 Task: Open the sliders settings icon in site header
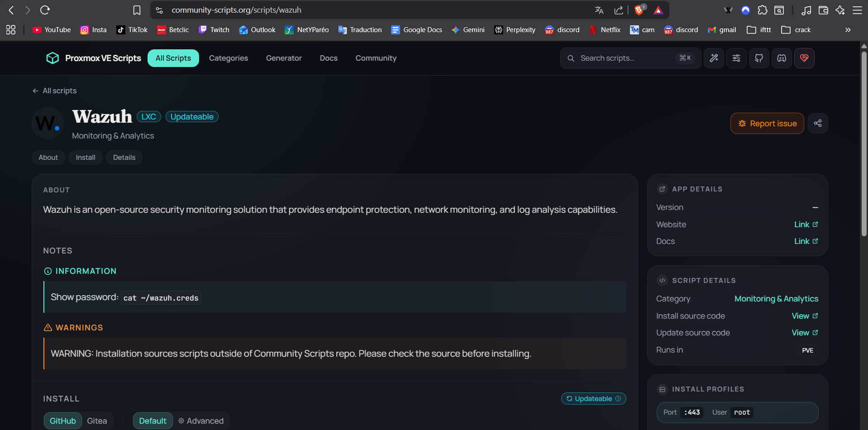coord(736,58)
